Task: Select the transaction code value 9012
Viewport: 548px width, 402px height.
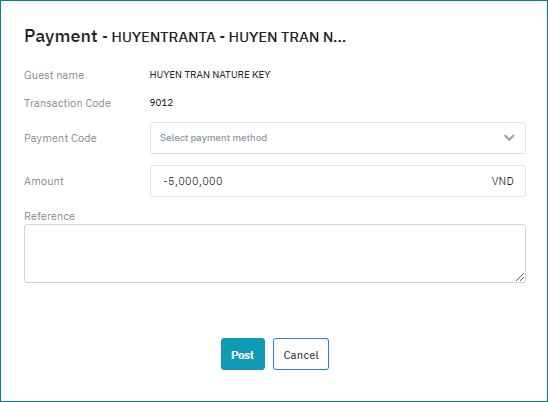Action: [161, 102]
